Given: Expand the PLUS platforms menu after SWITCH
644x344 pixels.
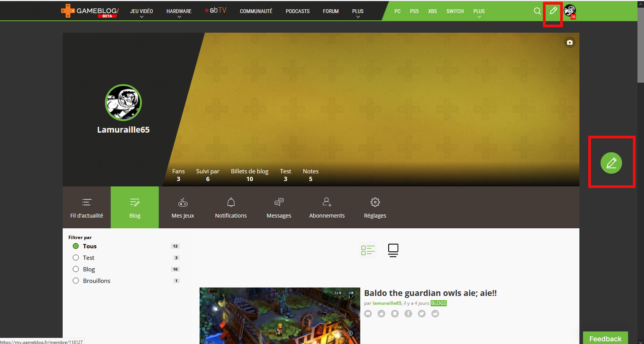Looking at the screenshot, I should point(479,13).
